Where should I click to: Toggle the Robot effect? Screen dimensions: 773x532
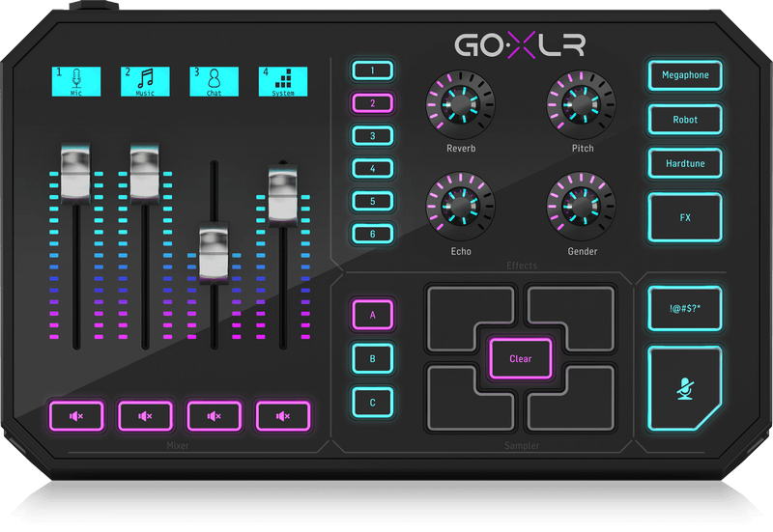click(685, 119)
